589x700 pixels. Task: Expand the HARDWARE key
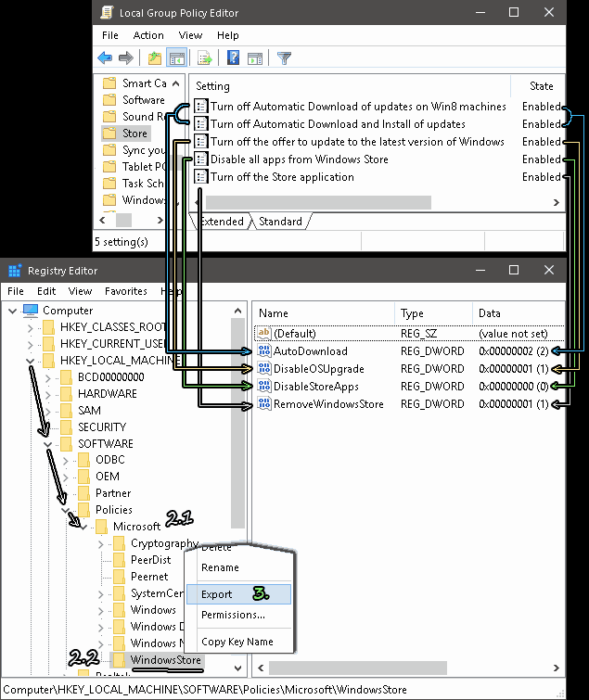(x=48, y=394)
